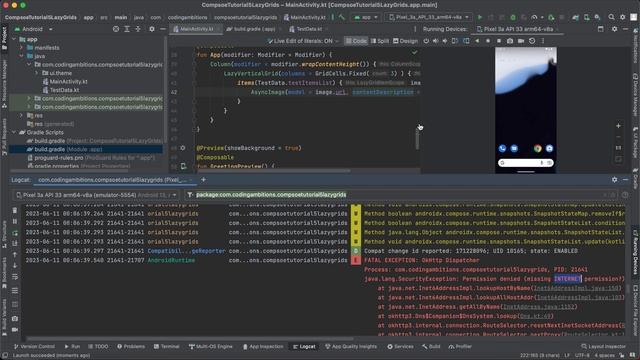Open the Terminal tool window
640x360 pixels.
167,347
